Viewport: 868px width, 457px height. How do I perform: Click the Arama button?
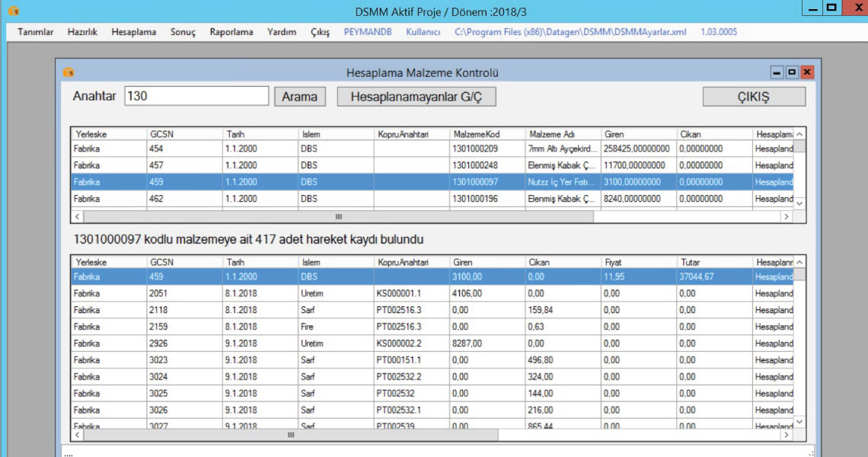click(x=299, y=97)
